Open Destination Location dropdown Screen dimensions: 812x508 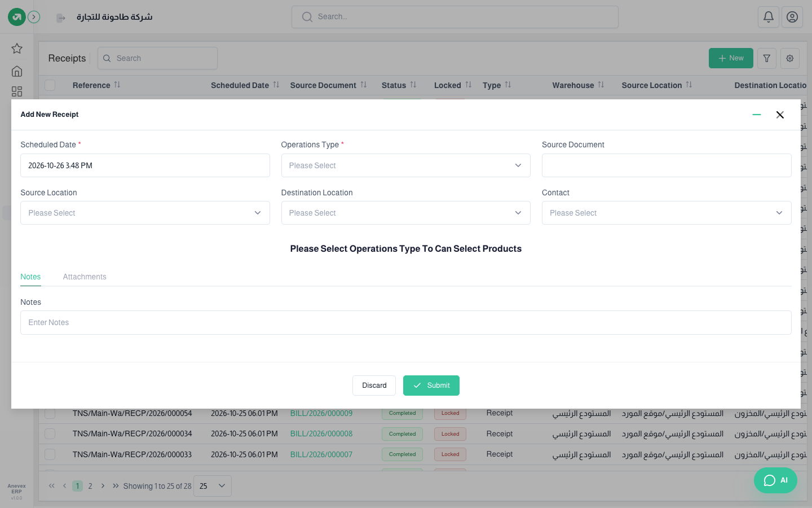tap(406, 213)
